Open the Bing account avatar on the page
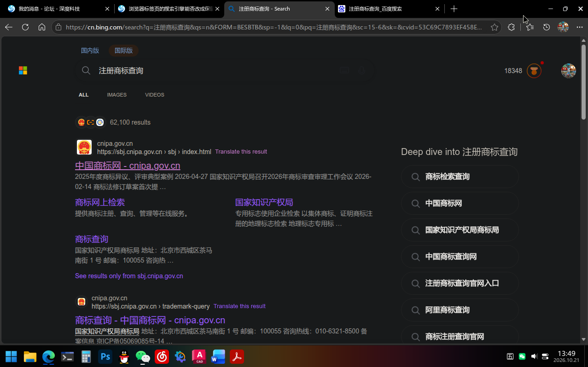 pyautogui.click(x=569, y=71)
